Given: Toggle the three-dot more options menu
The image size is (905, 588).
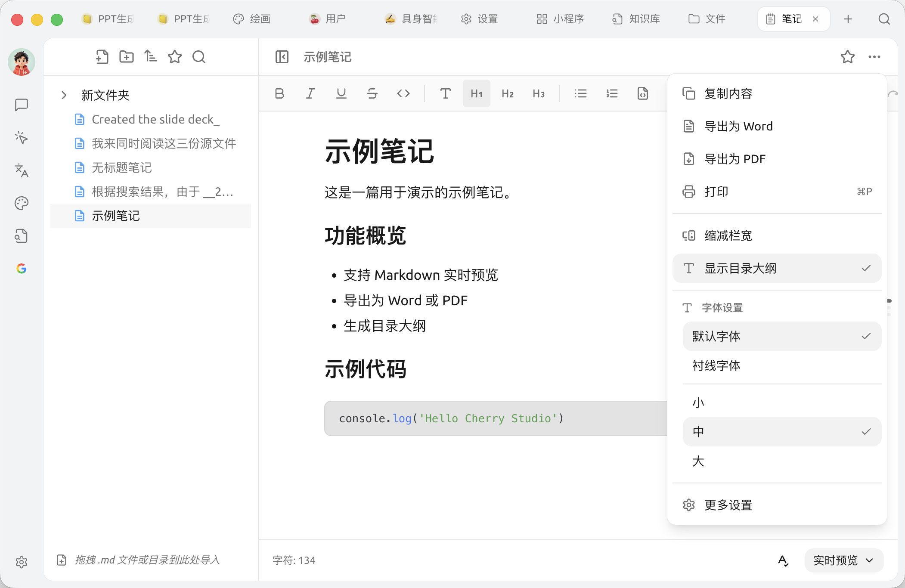Looking at the screenshot, I should 874,57.
